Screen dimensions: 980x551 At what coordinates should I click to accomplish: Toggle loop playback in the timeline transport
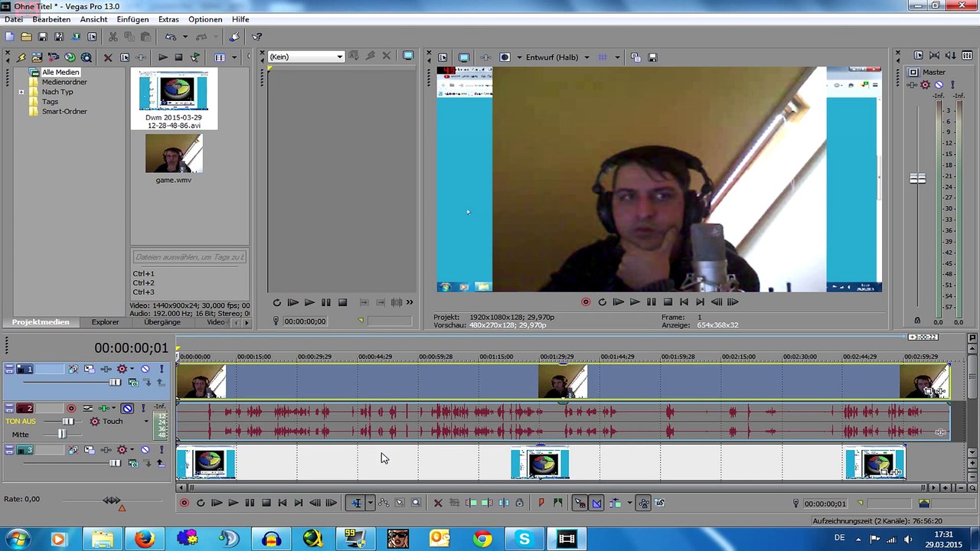(x=201, y=504)
